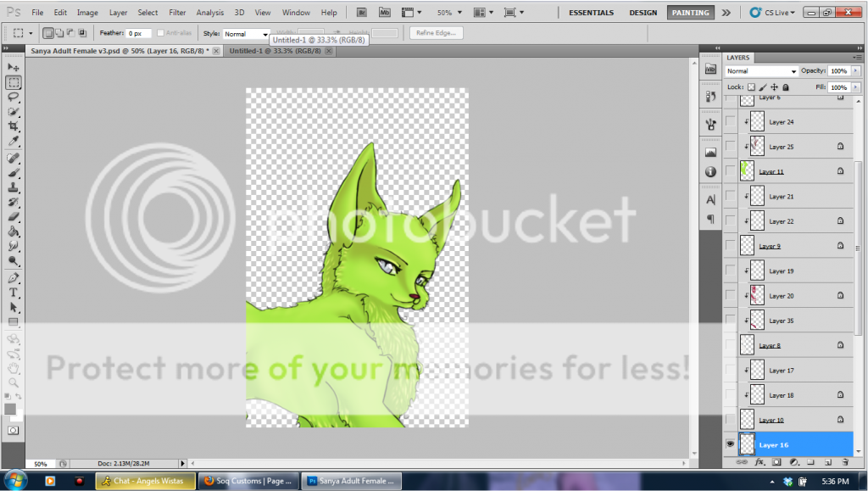Toggle visibility of Layer 24

coord(730,122)
